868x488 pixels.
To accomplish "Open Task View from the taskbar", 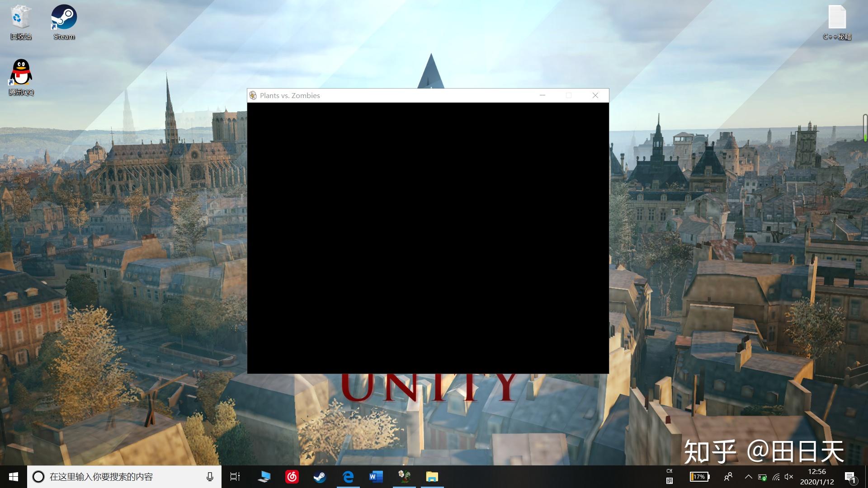I will tap(235, 477).
